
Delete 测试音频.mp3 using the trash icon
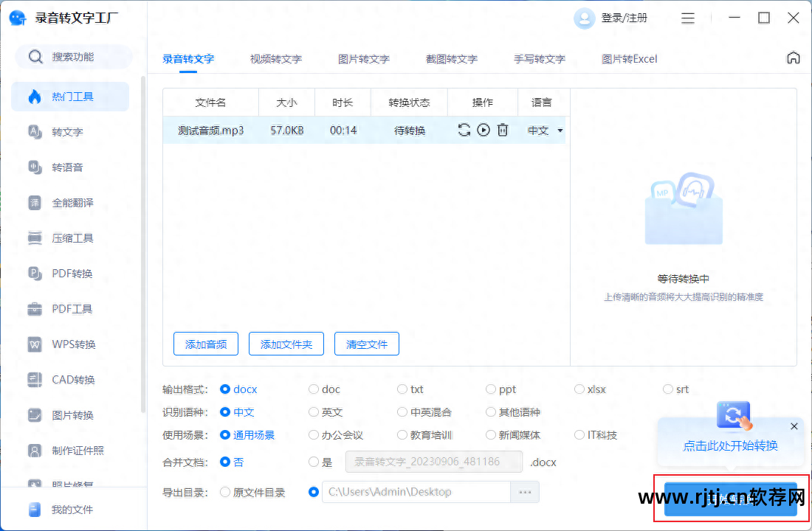pyautogui.click(x=503, y=130)
